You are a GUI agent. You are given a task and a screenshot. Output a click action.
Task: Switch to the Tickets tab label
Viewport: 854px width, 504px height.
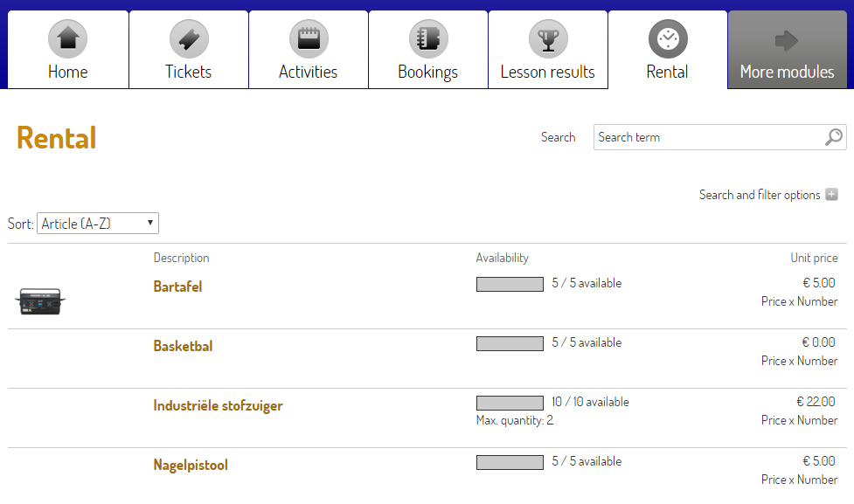pos(189,72)
